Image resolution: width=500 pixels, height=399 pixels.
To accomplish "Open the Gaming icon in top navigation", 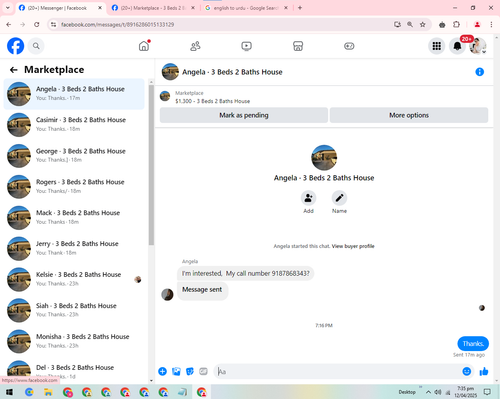I will [349, 46].
